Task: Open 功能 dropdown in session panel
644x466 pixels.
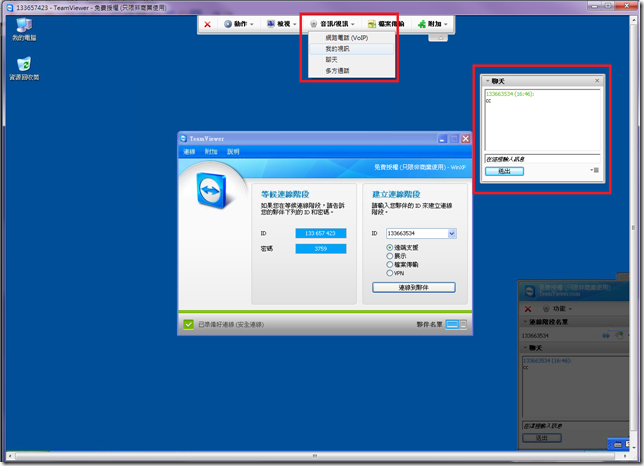Action: (x=558, y=309)
